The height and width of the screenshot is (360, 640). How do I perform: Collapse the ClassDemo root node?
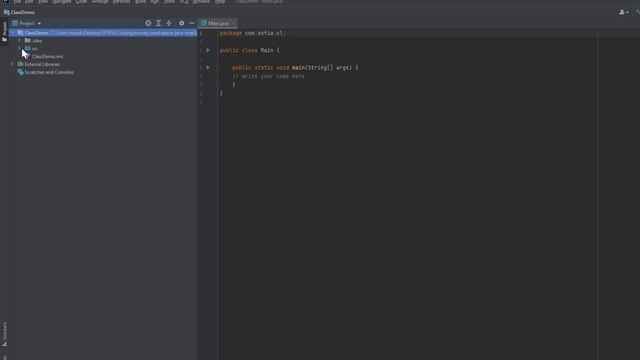click(13, 33)
